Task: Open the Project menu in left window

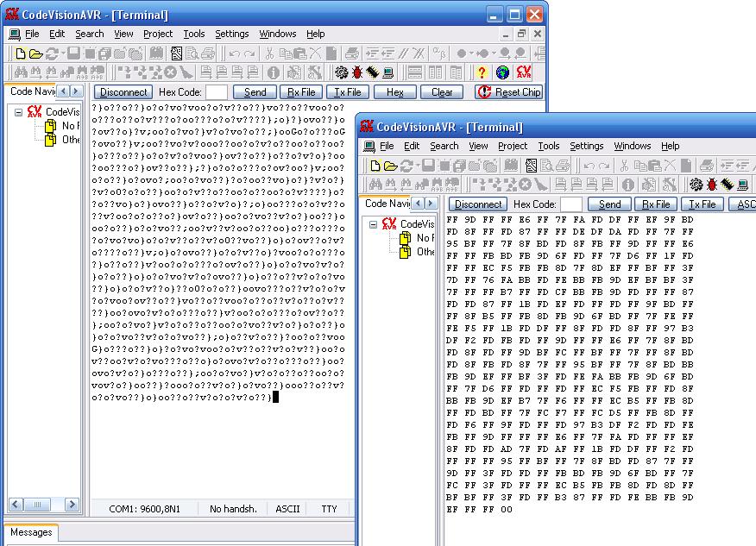Action: tap(158, 34)
